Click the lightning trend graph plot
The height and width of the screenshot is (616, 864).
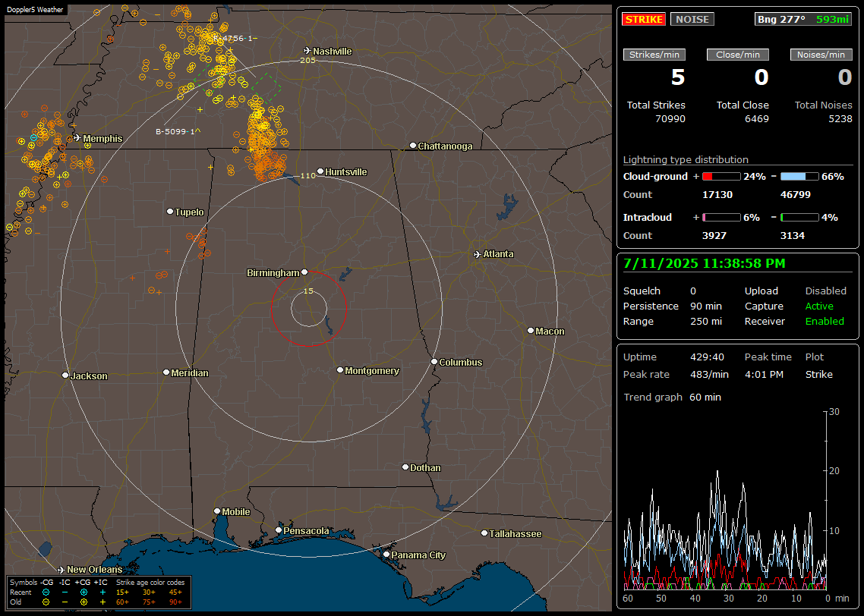(x=725, y=501)
